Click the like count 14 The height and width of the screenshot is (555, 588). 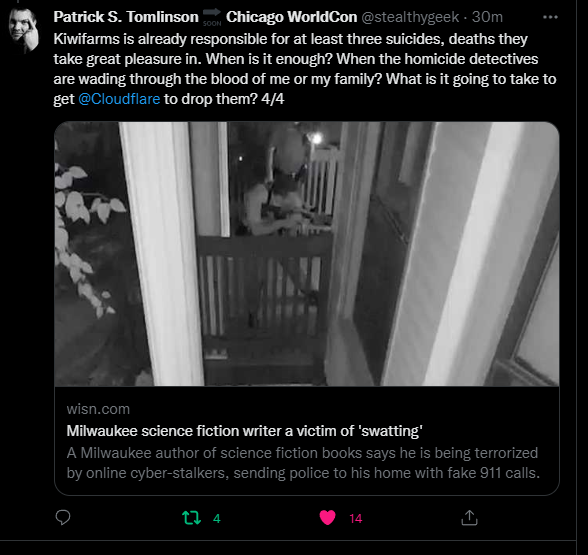[356, 519]
